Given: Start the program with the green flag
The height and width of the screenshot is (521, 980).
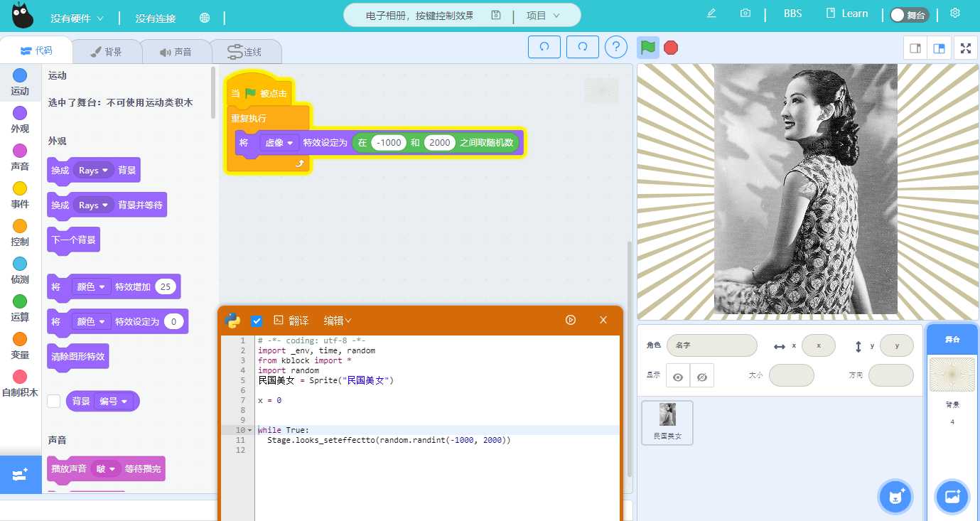Looking at the screenshot, I should pyautogui.click(x=647, y=47).
